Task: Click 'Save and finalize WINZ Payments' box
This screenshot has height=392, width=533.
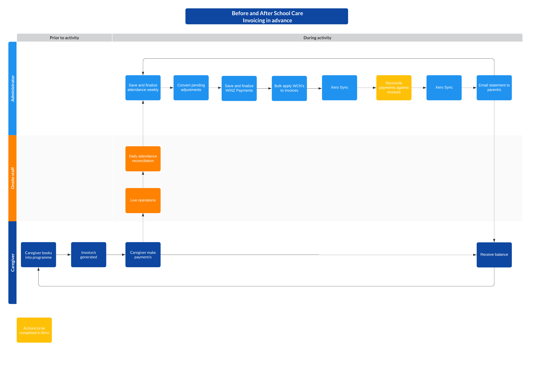Action: [x=239, y=88]
